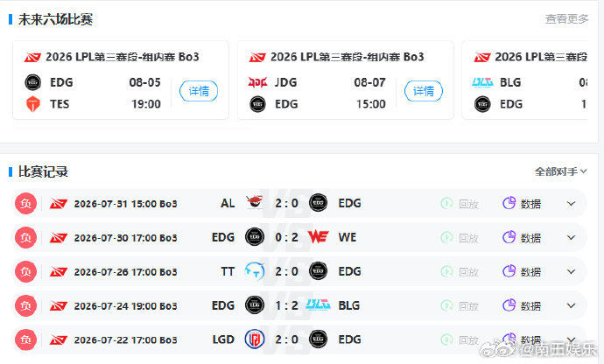
Task: Click 回放 replay icon for EDG vs WE
Action: point(446,237)
